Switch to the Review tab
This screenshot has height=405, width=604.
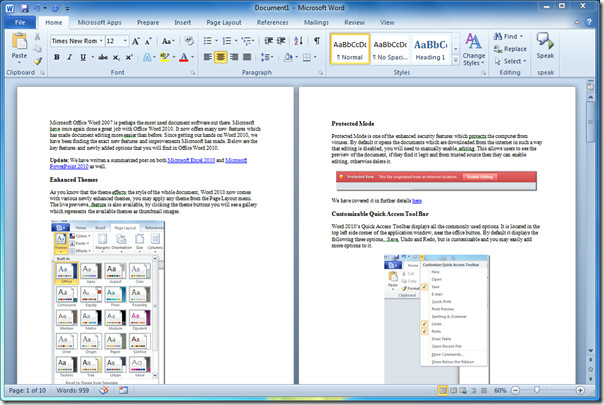point(354,22)
